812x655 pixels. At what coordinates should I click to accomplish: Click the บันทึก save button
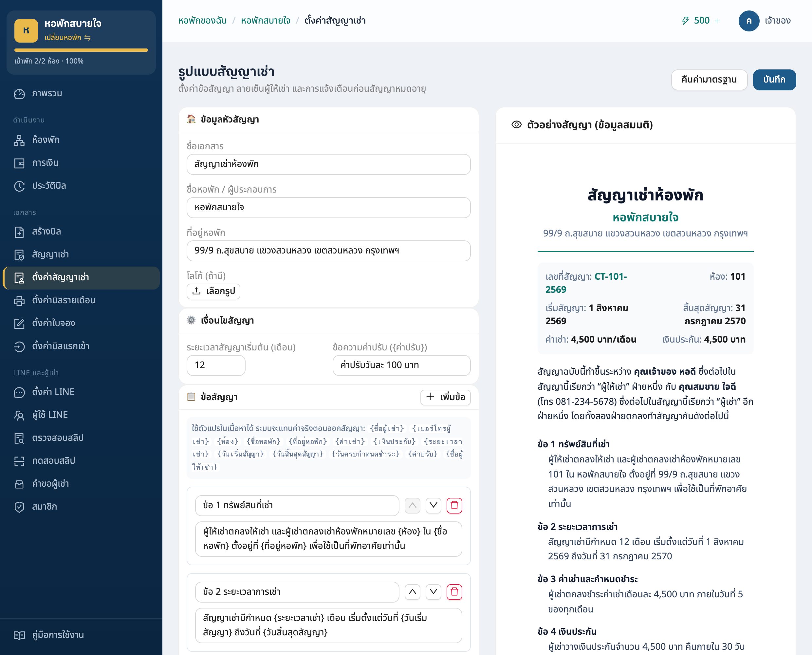click(774, 80)
